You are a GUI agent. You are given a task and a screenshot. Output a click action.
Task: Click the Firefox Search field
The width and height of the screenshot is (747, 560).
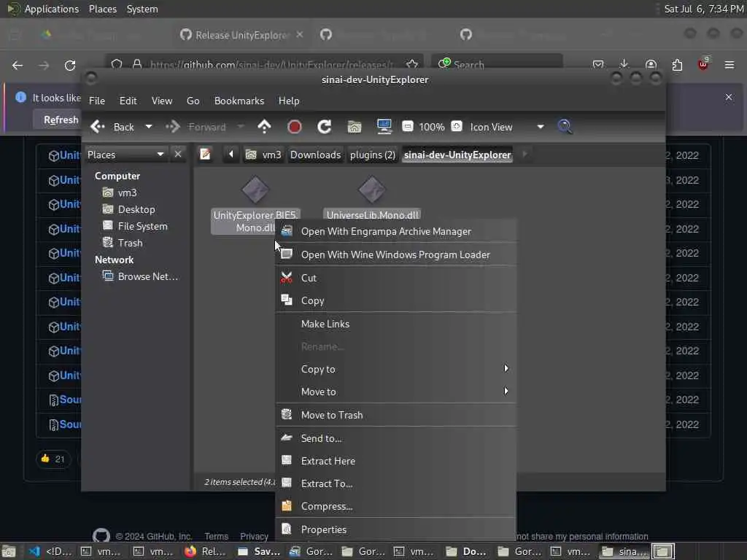498,64
